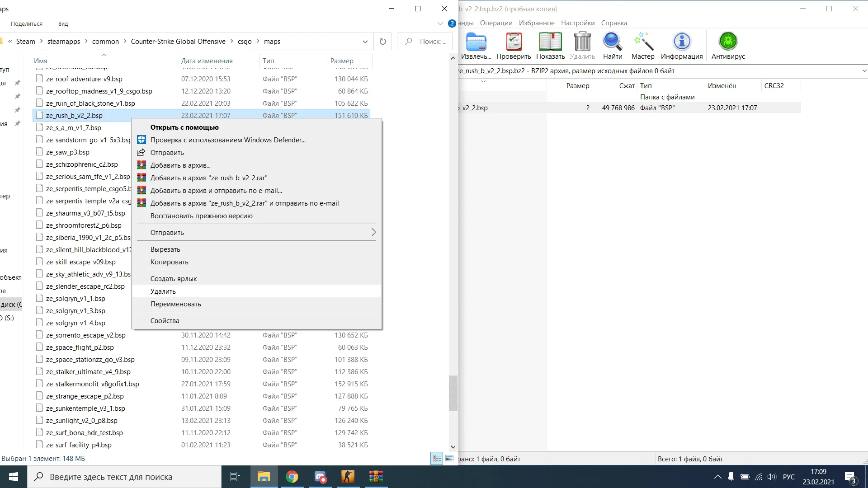Screen dimensions: 868x488
Task: Click the WinRAR Info (Информация) icon
Action: (x=681, y=42)
